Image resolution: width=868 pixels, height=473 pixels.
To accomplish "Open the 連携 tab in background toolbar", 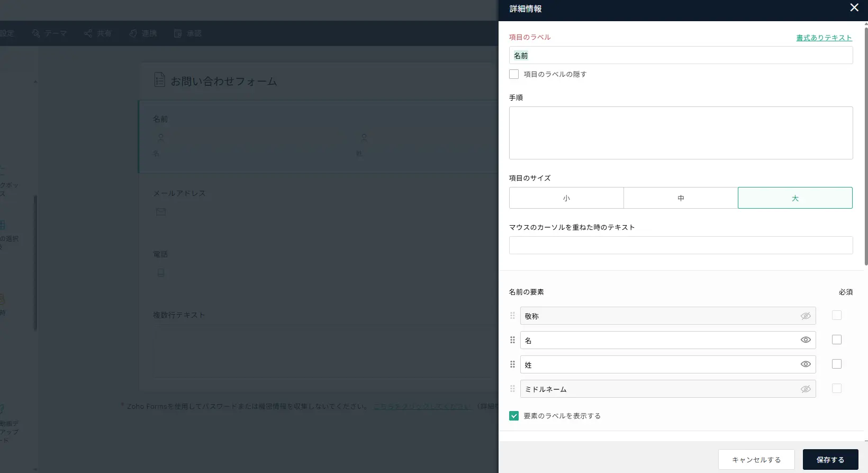I will (143, 33).
